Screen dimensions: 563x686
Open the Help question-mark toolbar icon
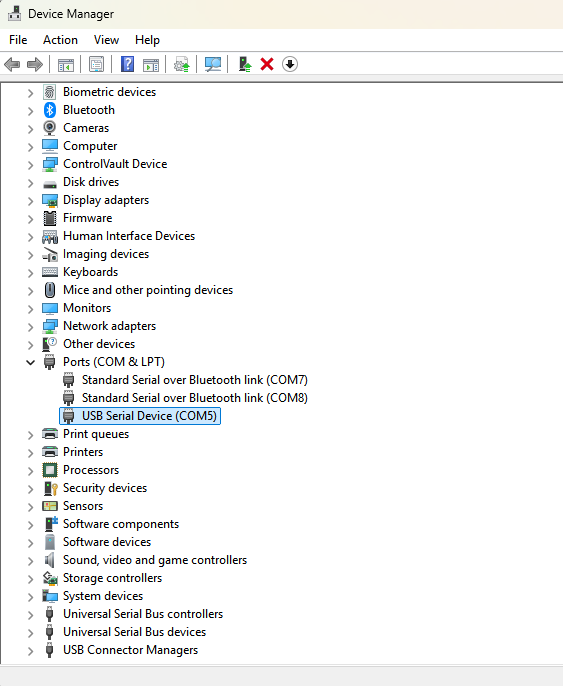(127, 65)
